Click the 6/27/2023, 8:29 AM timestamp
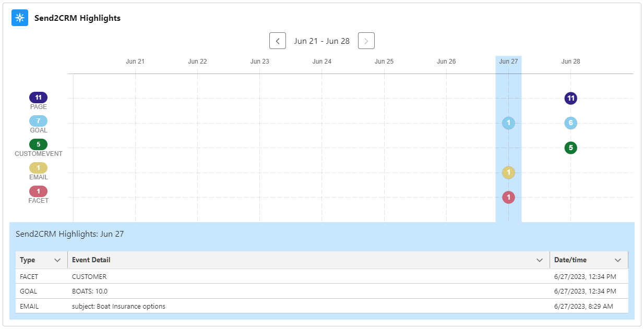The width and height of the screenshot is (644, 329). click(583, 307)
